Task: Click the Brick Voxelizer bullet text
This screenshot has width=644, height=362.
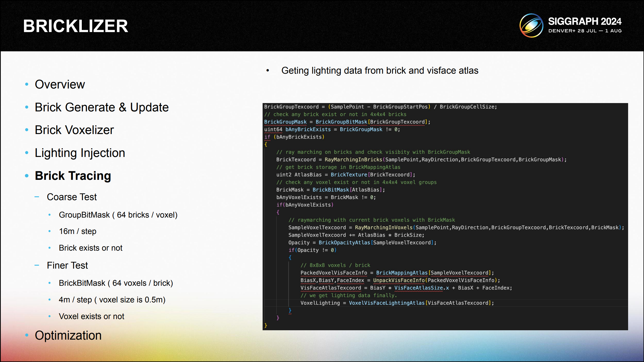Action: click(x=74, y=130)
